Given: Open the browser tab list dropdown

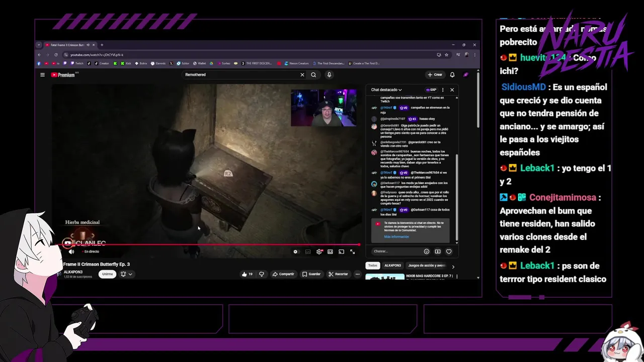Looking at the screenshot, I should 39,45.
